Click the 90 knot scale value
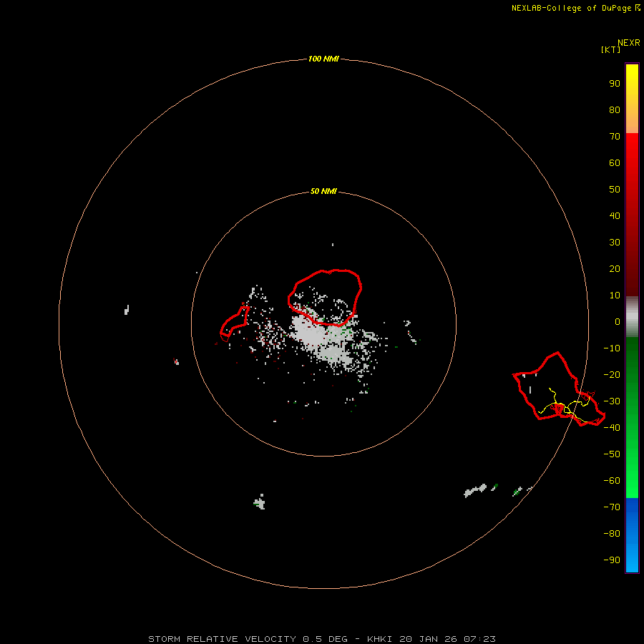Screen dimensions: 644x644 pos(615,84)
